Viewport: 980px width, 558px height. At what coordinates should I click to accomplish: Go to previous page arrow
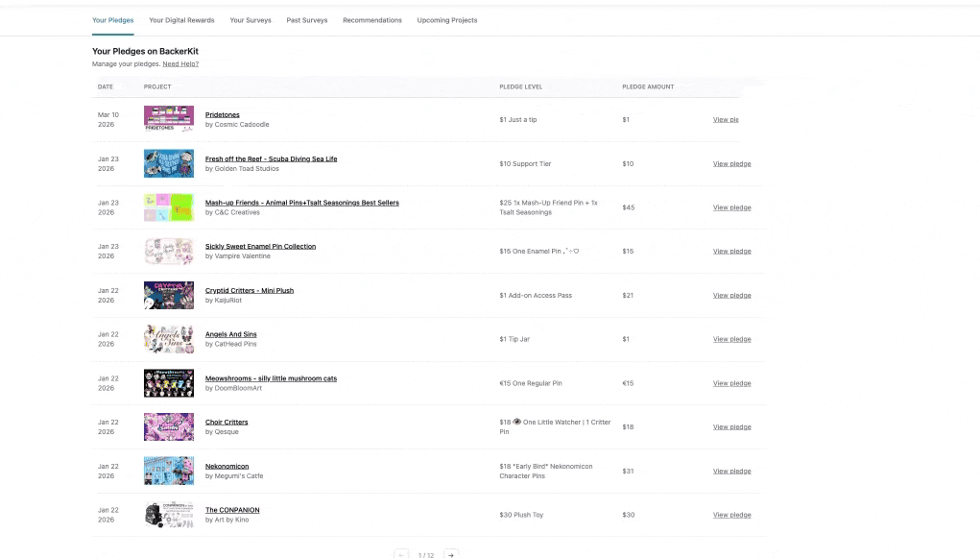click(401, 554)
